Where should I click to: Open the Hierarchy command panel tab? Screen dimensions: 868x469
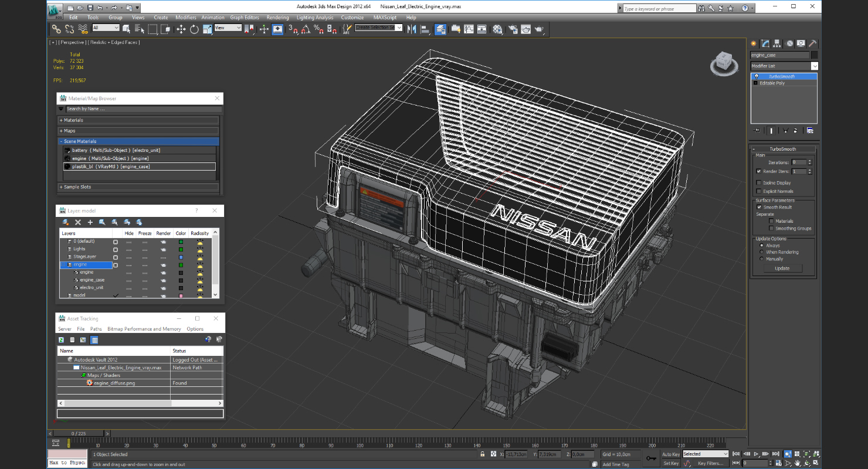click(x=777, y=43)
